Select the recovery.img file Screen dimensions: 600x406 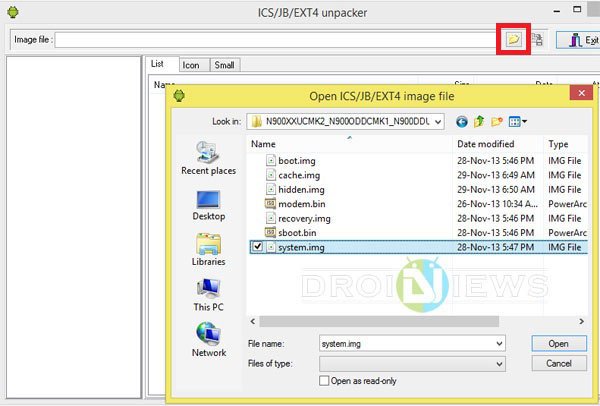[x=304, y=218]
